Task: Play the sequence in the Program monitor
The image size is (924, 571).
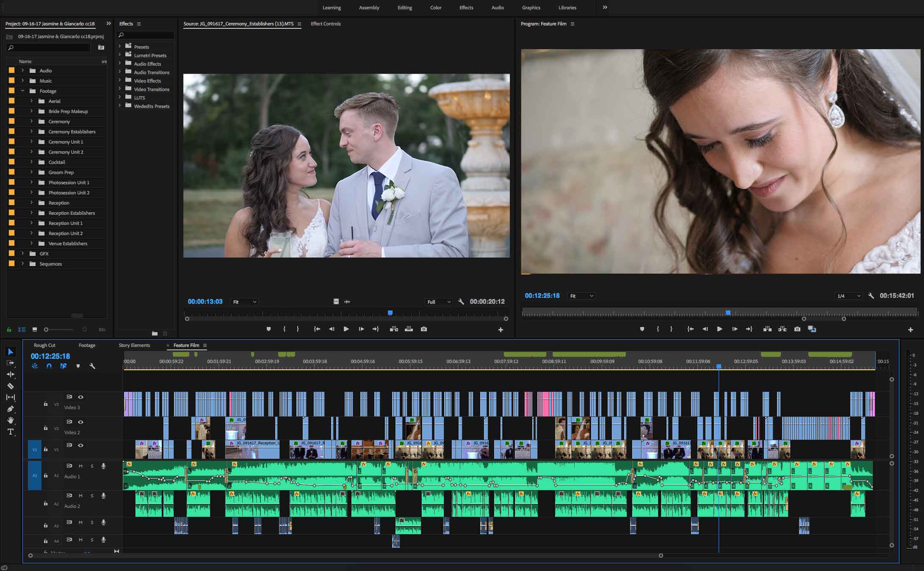Action: click(720, 329)
